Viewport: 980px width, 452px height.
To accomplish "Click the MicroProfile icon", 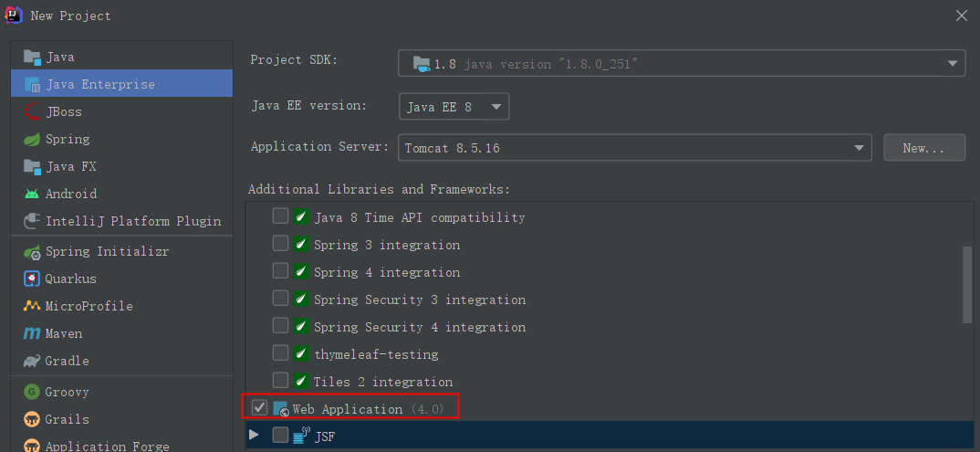I will point(32,306).
